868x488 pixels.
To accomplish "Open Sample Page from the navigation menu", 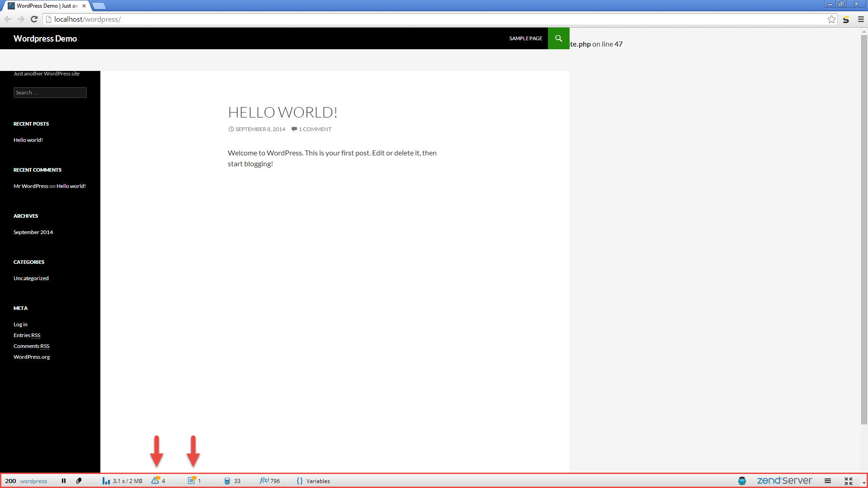I will pos(525,38).
